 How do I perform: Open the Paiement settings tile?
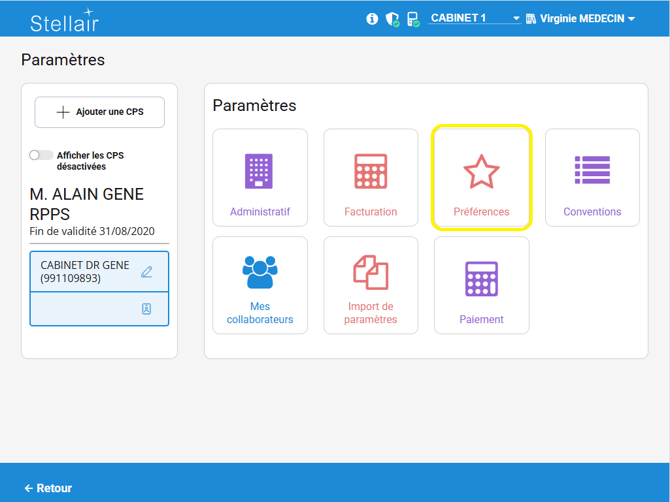pos(481,285)
